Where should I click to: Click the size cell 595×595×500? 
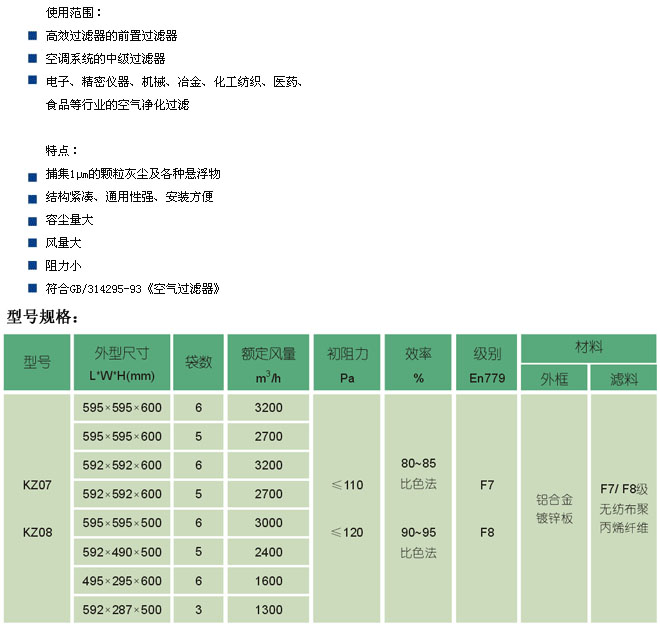(x=122, y=523)
